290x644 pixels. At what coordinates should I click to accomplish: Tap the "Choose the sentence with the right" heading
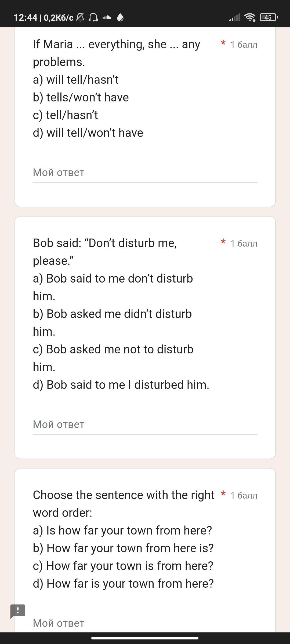(124, 495)
